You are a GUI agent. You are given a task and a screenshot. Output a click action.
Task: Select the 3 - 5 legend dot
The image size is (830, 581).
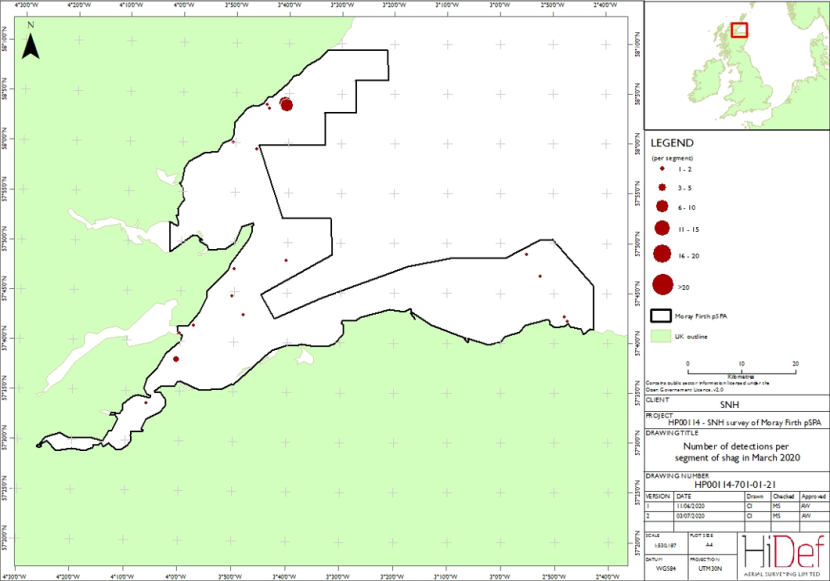tap(662, 187)
